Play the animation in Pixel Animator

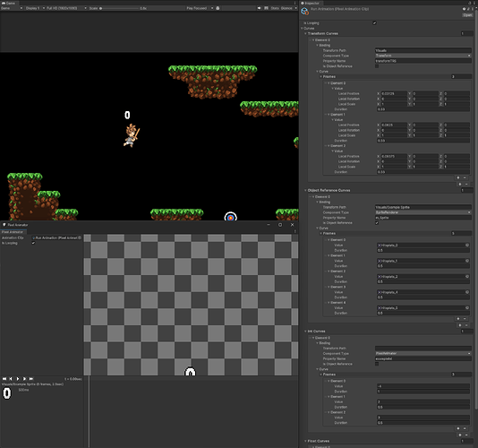click(18, 379)
